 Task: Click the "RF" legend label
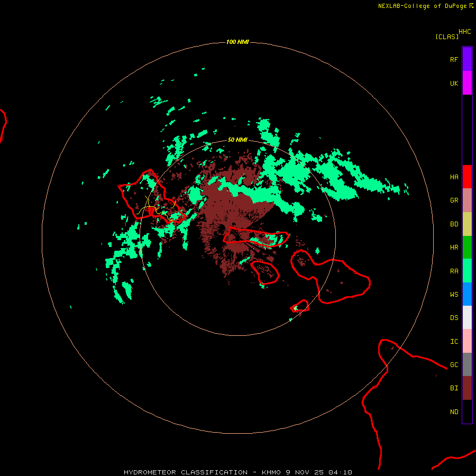click(x=454, y=59)
